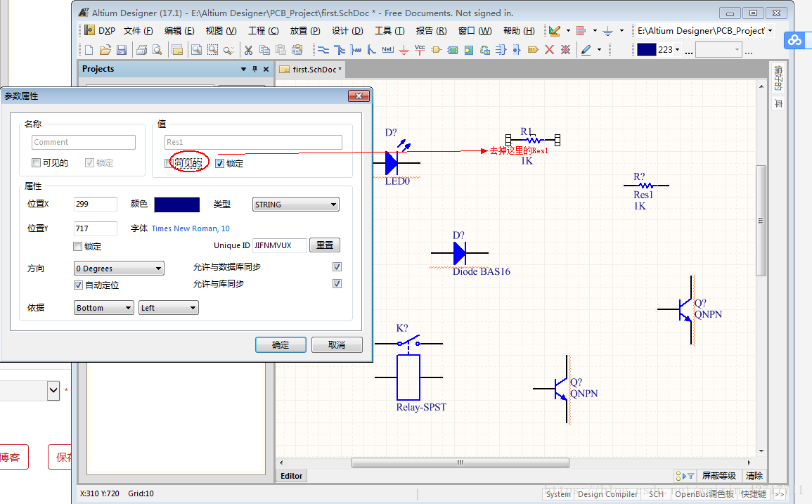This screenshot has height=504, width=812.
Task: Check the 锁定 box below 位置Y
Action: coord(77,246)
